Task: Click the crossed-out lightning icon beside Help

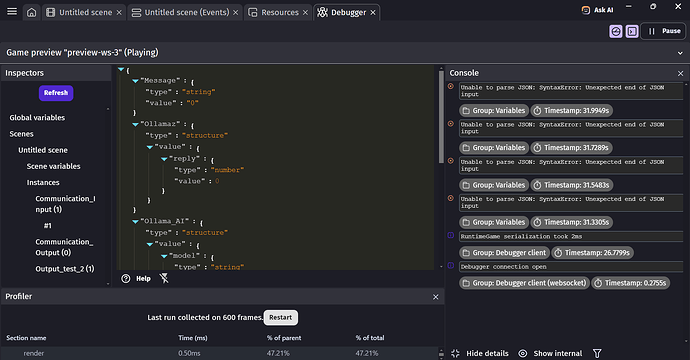Action: coord(164,278)
